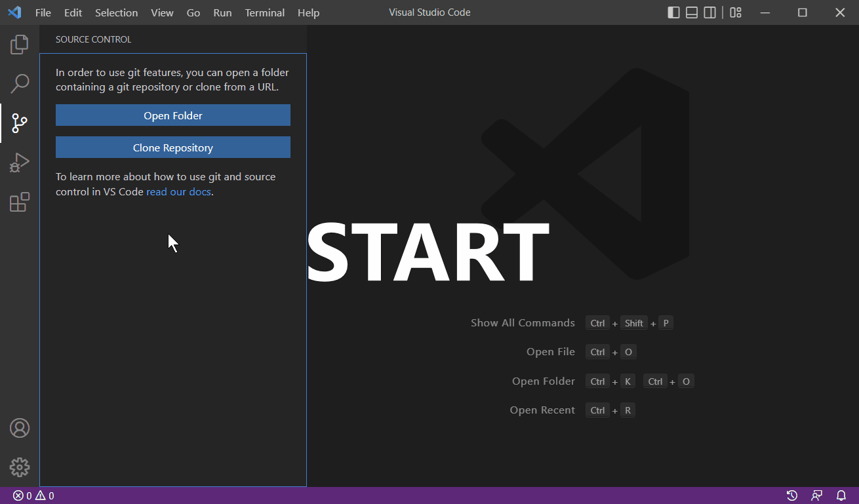
Task: Open the Run menu
Action: (x=222, y=12)
